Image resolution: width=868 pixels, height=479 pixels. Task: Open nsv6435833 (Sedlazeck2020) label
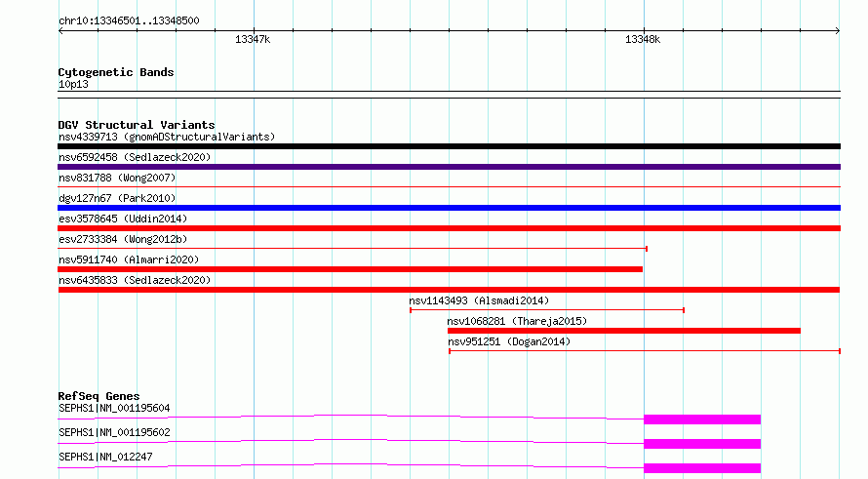pyautogui.click(x=135, y=280)
